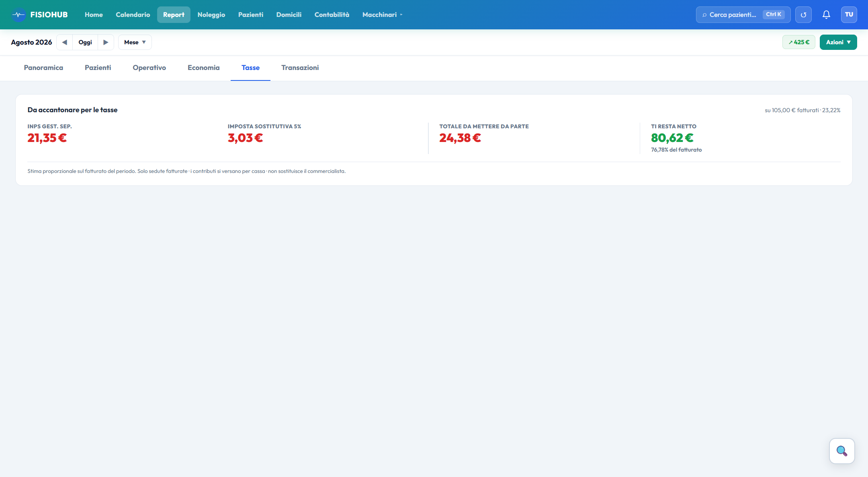Click the 'Da accantonare per le tasse' heading
Screen dimensions: 868x477
(x=72, y=110)
